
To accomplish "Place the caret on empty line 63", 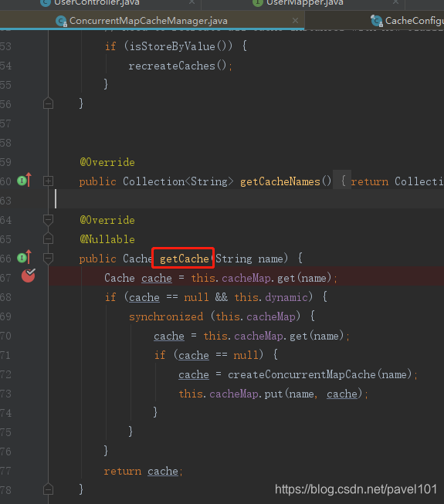I will click(246, 201).
